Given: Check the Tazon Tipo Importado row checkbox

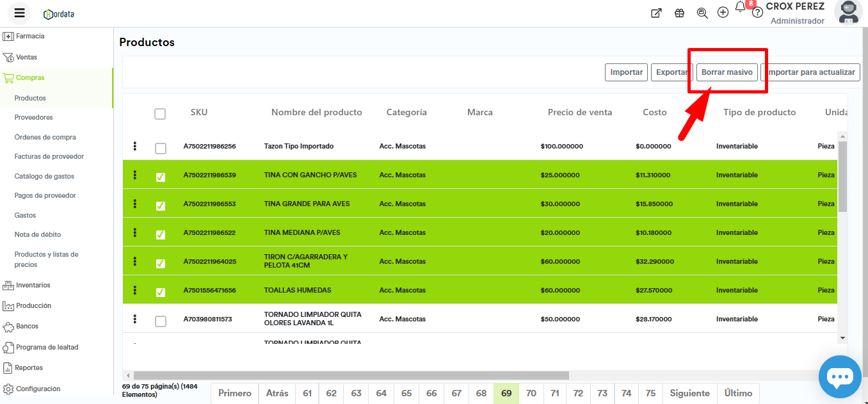Looking at the screenshot, I should [161, 148].
